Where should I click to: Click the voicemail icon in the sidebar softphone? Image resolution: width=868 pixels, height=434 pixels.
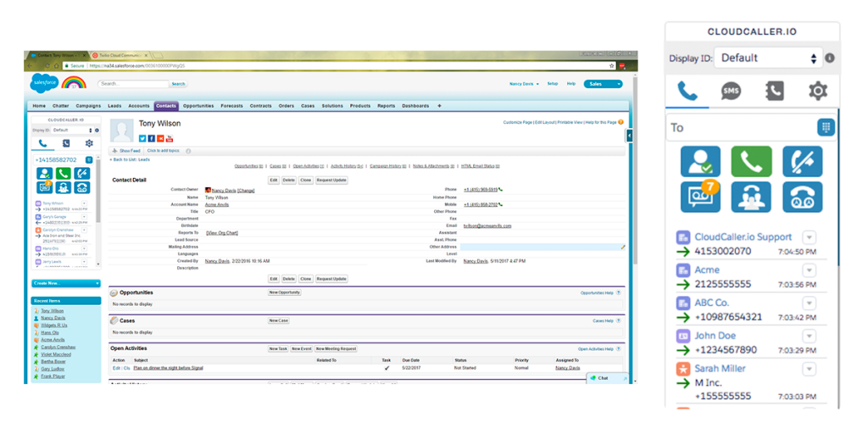(82, 187)
